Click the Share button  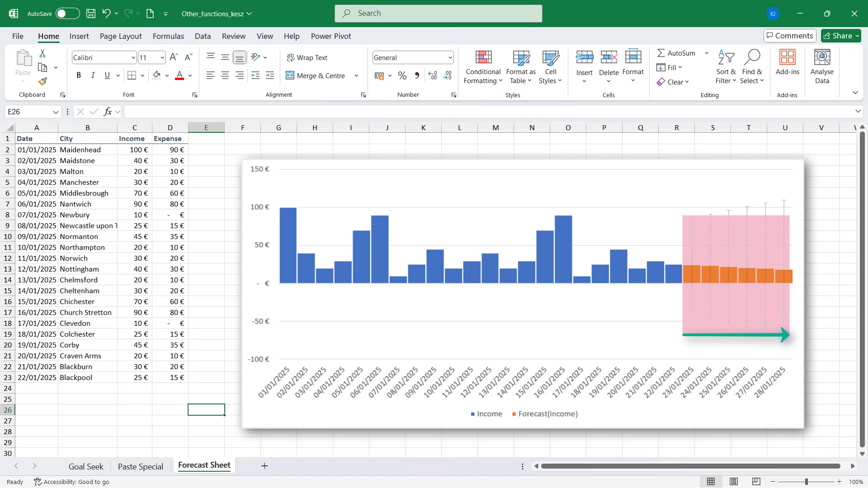click(x=841, y=36)
